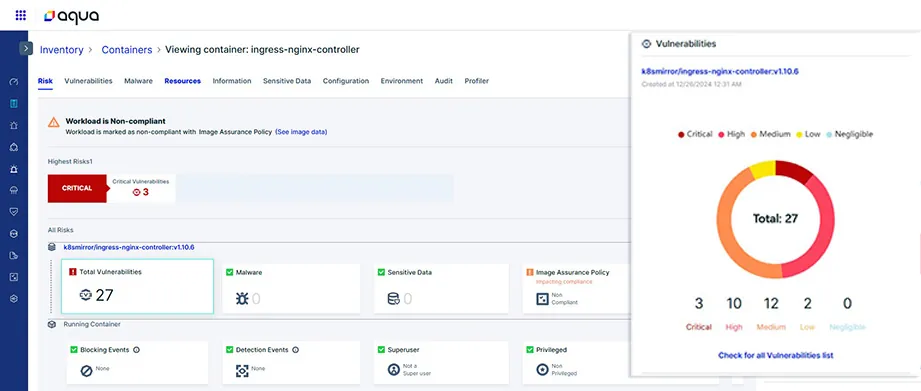Click the malware bug icon showing 0
The height and width of the screenshot is (391, 921).
tap(242, 299)
